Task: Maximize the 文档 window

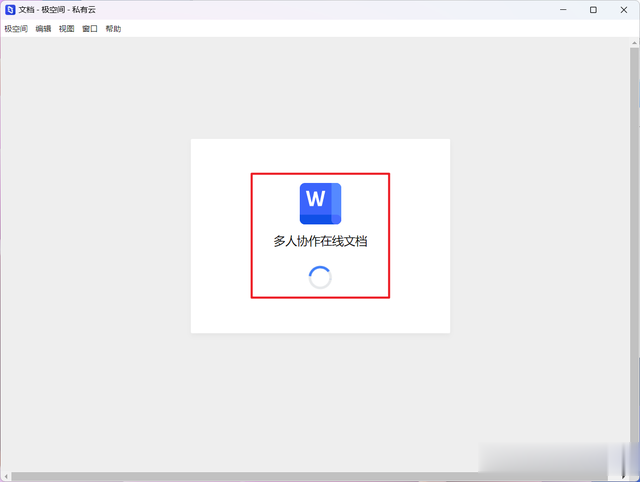Action: click(x=593, y=10)
